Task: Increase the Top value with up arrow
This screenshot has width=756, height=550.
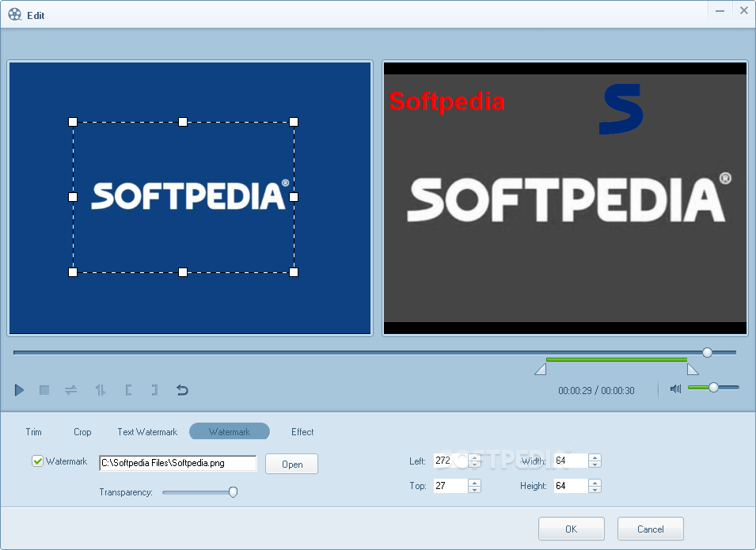Action: tap(475, 483)
